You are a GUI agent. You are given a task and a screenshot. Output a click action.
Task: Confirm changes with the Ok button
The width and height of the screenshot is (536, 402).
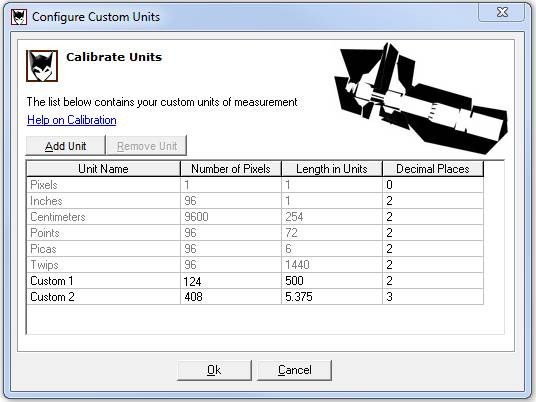[x=214, y=370]
